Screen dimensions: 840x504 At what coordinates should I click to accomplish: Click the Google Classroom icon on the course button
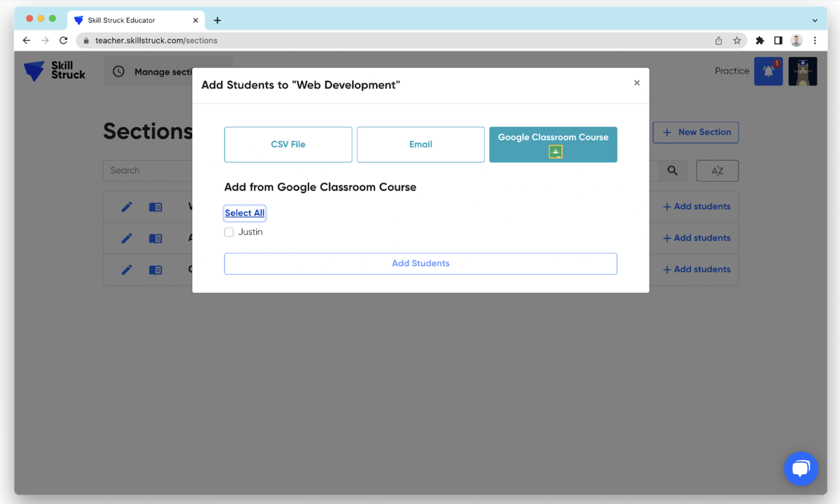coord(555,152)
